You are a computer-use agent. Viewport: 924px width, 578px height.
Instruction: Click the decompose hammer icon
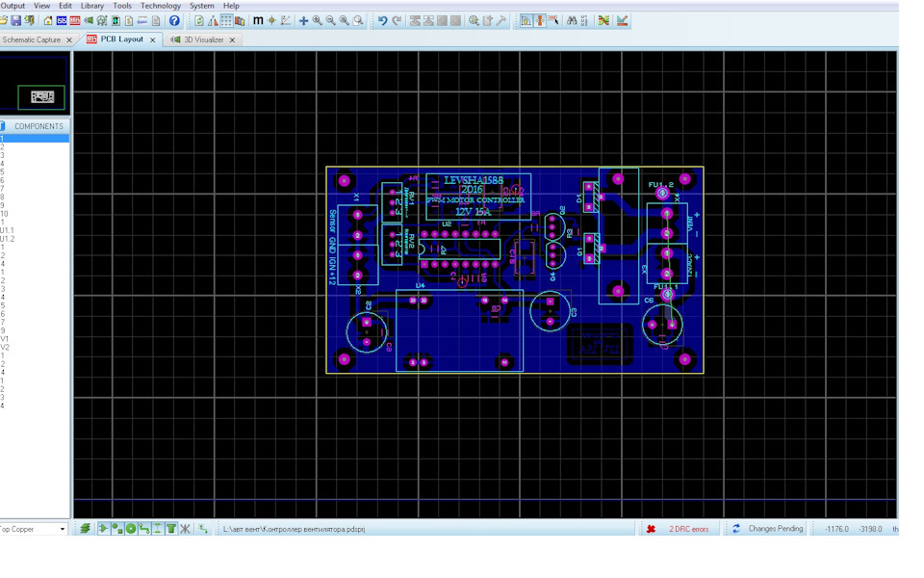[x=500, y=20]
